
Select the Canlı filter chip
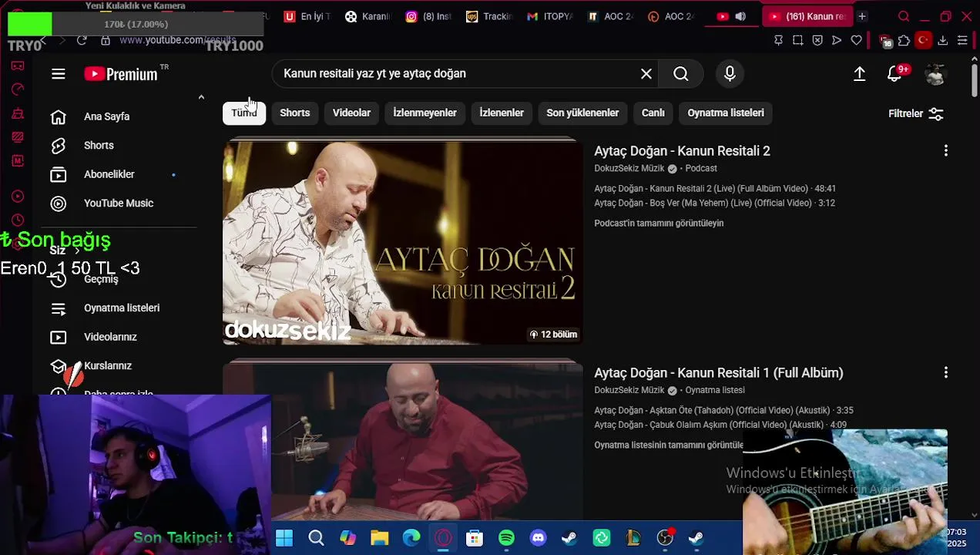point(653,113)
